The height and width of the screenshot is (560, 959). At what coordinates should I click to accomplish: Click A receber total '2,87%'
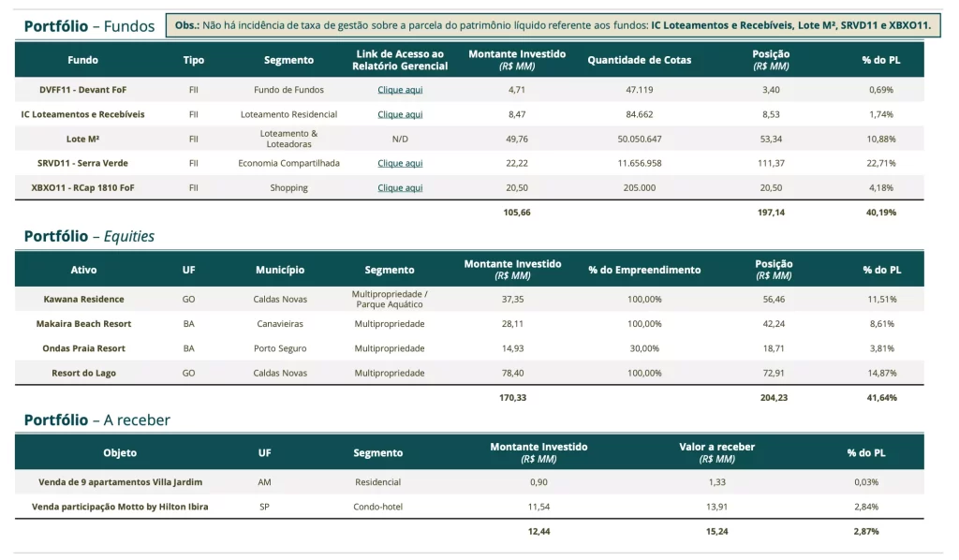click(866, 532)
